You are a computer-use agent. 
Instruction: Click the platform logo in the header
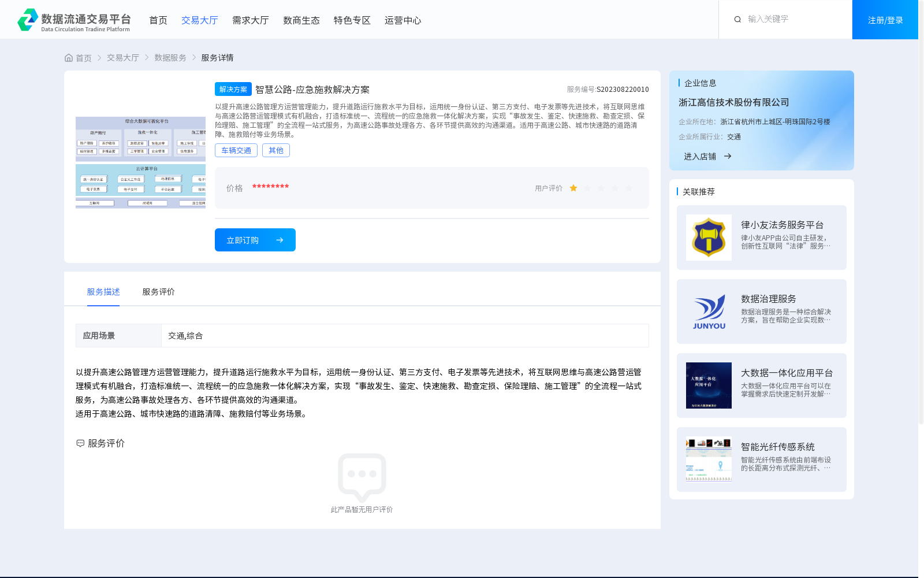coord(74,20)
